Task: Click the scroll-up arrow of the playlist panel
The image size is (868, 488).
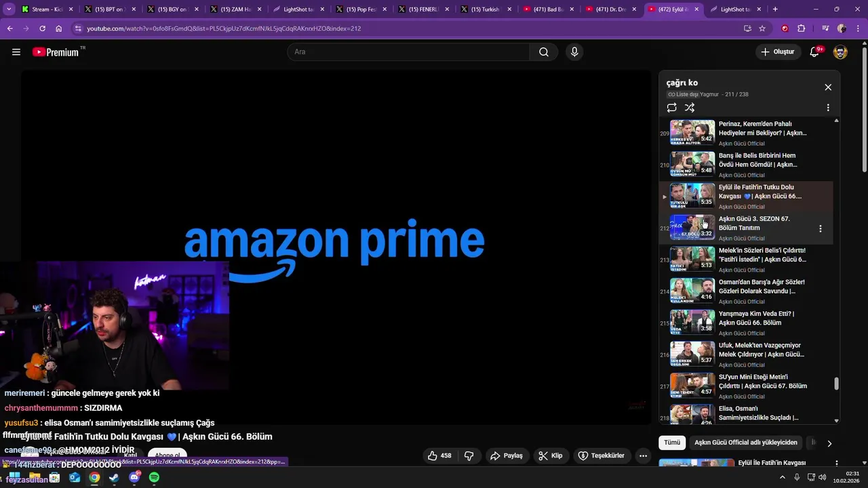Action: click(x=836, y=121)
